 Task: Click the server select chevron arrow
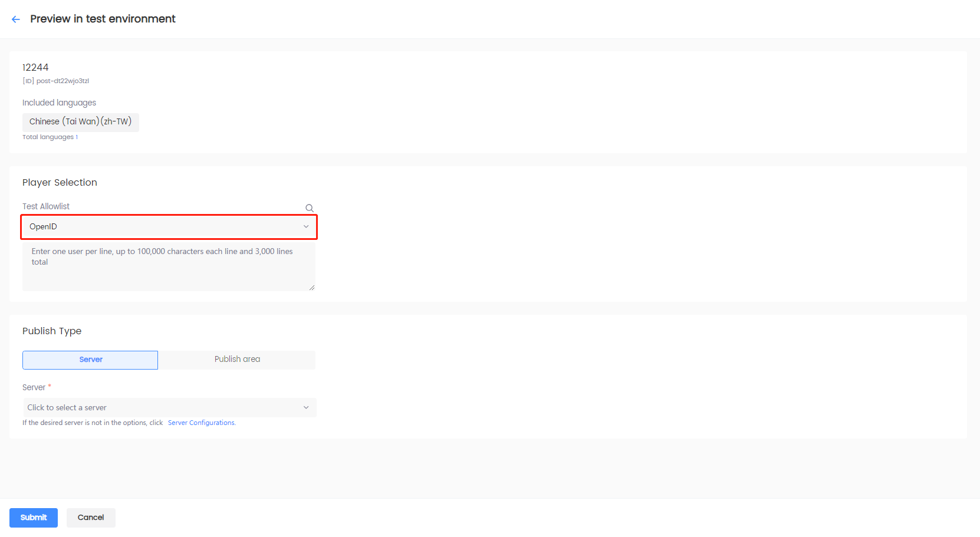306,408
